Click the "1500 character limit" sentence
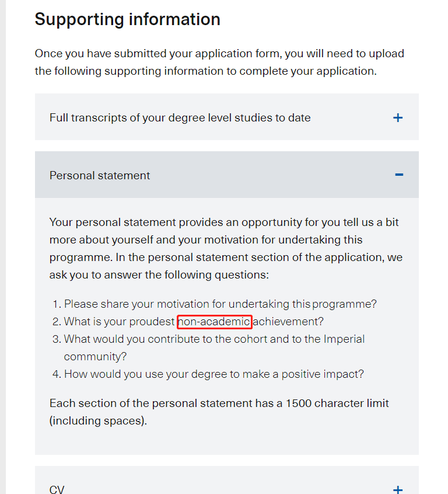The width and height of the screenshot is (448, 494). (219, 403)
